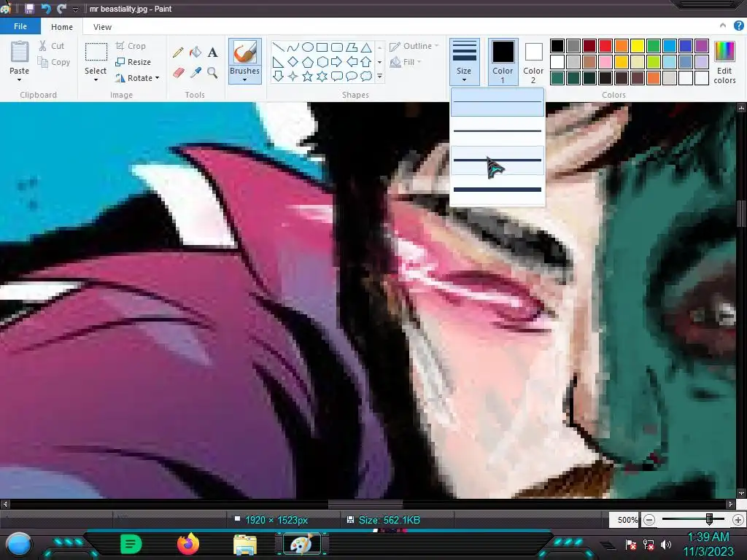Open the Select dropdown arrow
The width and height of the screenshot is (747, 560).
(x=96, y=80)
